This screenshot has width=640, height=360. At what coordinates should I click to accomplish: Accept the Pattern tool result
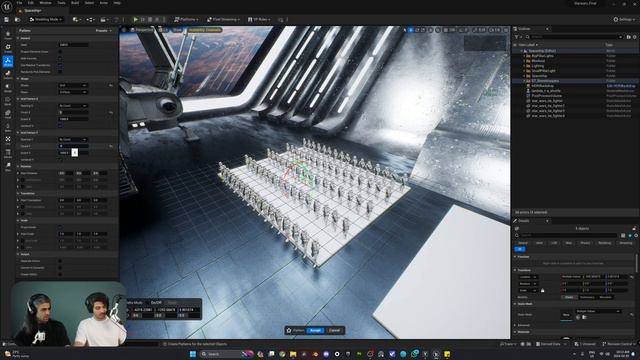tap(315, 331)
